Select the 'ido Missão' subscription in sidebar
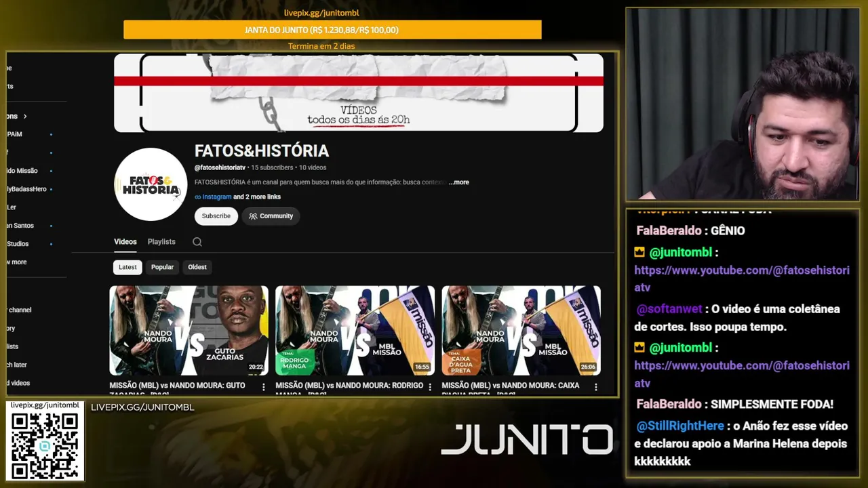The height and width of the screenshot is (488, 868). [x=22, y=171]
